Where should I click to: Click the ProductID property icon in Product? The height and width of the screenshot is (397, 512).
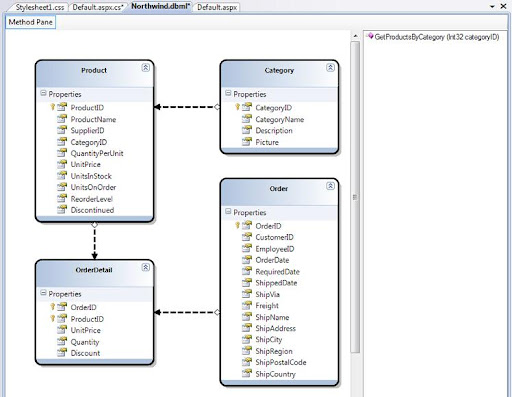click(x=62, y=107)
